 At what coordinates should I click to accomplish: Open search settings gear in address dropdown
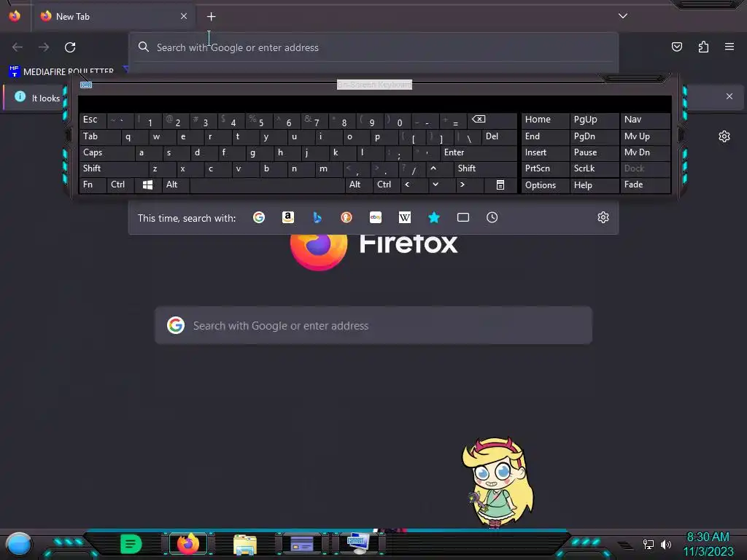pos(603,217)
